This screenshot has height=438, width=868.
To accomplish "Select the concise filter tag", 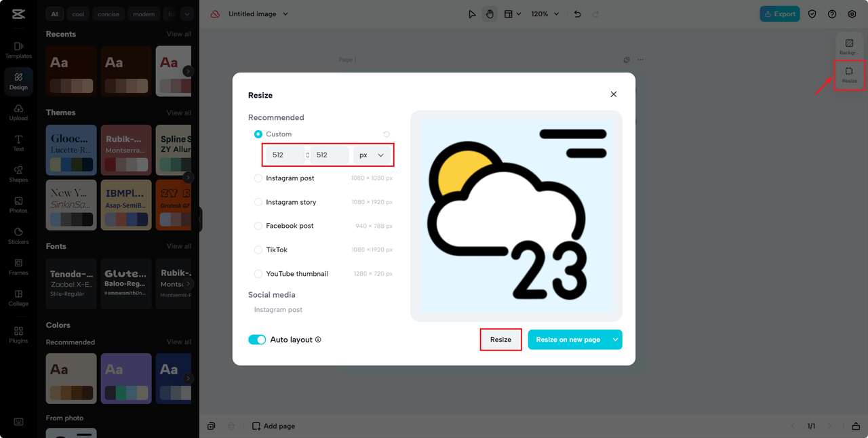I will [x=108, y=14].
